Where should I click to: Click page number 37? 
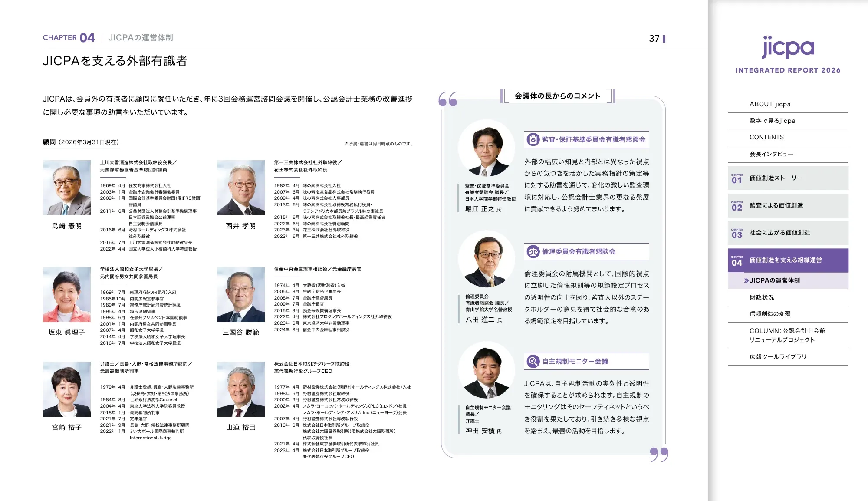654,39
